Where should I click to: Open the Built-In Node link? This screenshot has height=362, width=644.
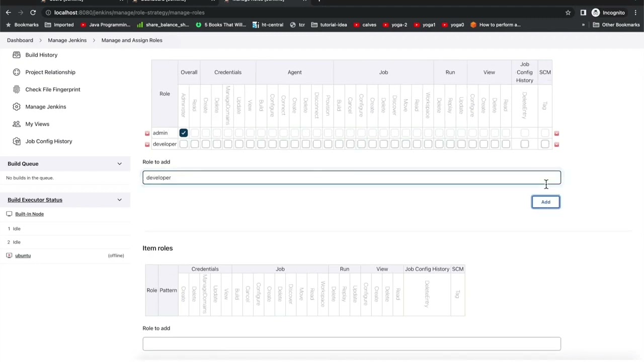pos(29,214)
